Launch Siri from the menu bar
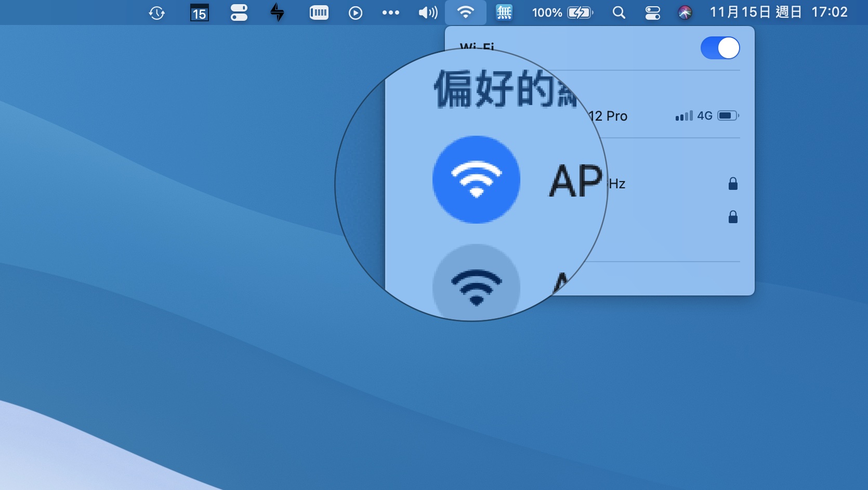This screenshot has width=868, height=490. pyautogui.click(x=685, y=12)
